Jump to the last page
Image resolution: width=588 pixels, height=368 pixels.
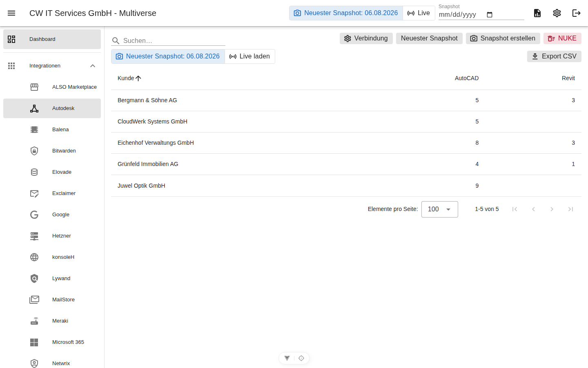pyautogui.click(x=570, y=209)
